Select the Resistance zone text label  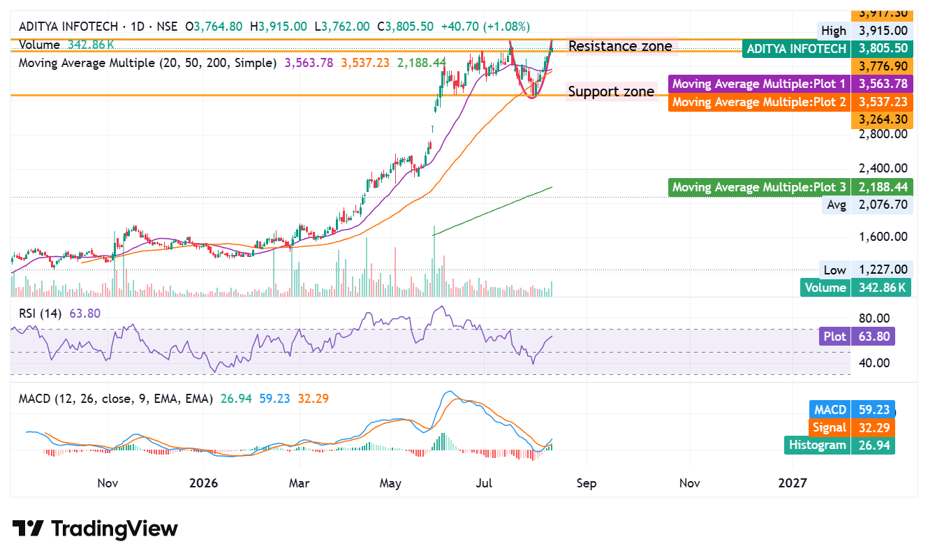(621, 47)
